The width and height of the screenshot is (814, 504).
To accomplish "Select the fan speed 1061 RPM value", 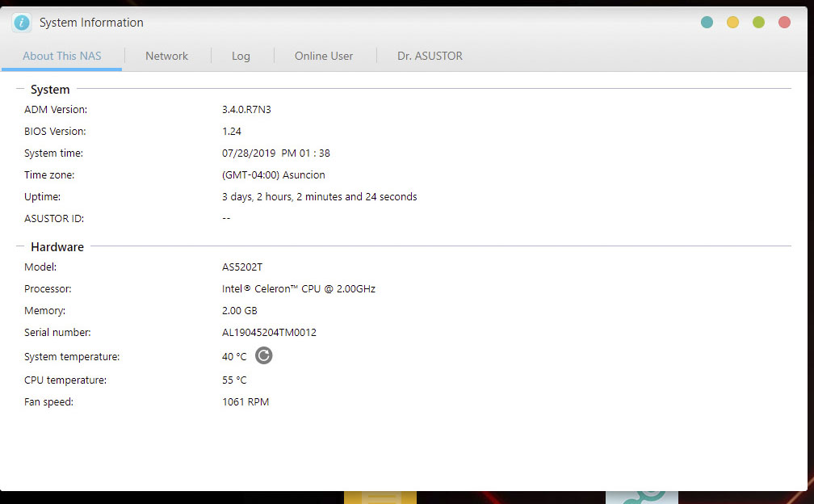I will pos(245,401).
